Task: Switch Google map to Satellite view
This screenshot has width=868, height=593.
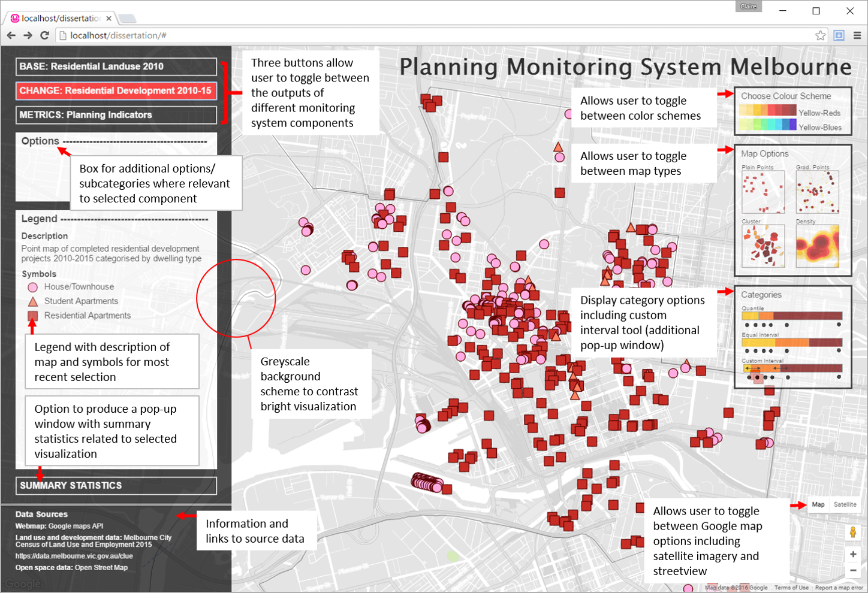Action: (x=845, y=504)
